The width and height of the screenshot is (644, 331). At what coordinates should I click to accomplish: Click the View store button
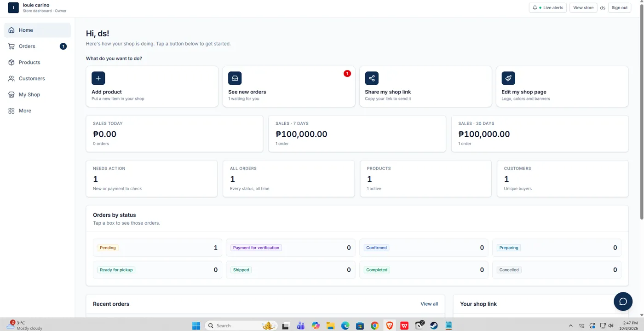click(583, 8)
